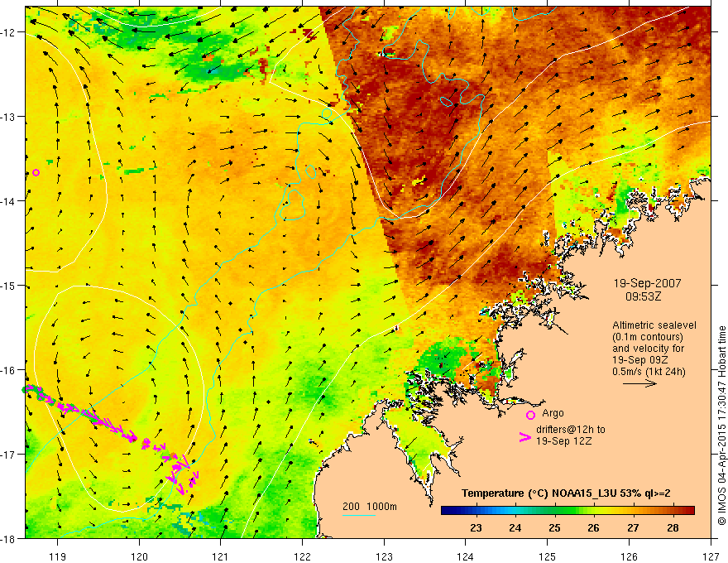Screen dimensions: 728x563
Task: Click the and velocity for legend line
Action: pyautogui.click(x=648, y=349)
